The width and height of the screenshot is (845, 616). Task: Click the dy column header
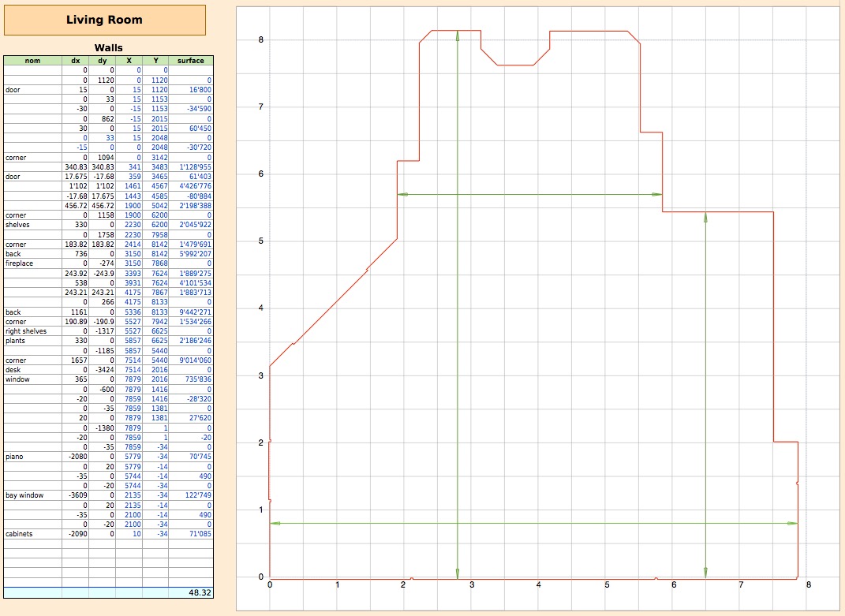102,61
